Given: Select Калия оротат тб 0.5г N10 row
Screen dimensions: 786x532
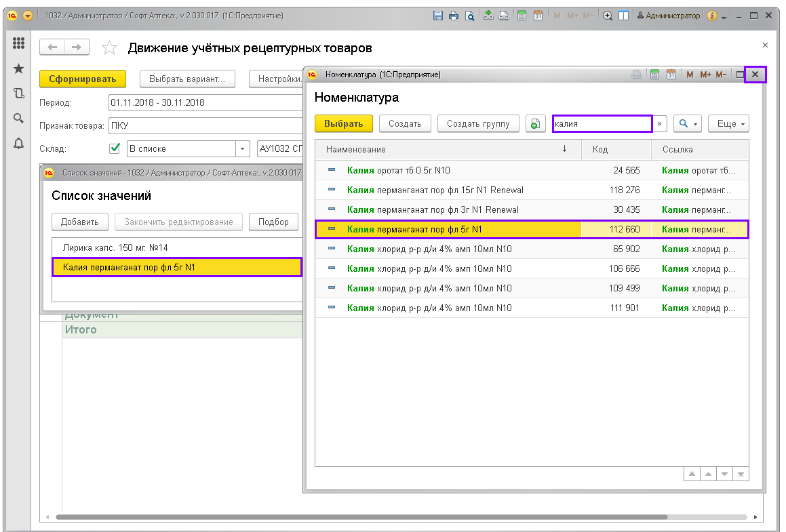Looking at the screenshot, I should coord(448,171).
